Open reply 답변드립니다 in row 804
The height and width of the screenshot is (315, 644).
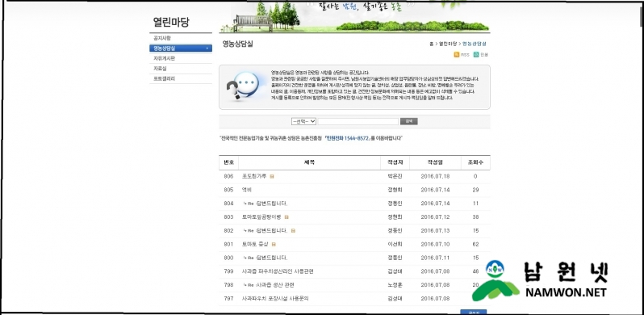point(271,204)
